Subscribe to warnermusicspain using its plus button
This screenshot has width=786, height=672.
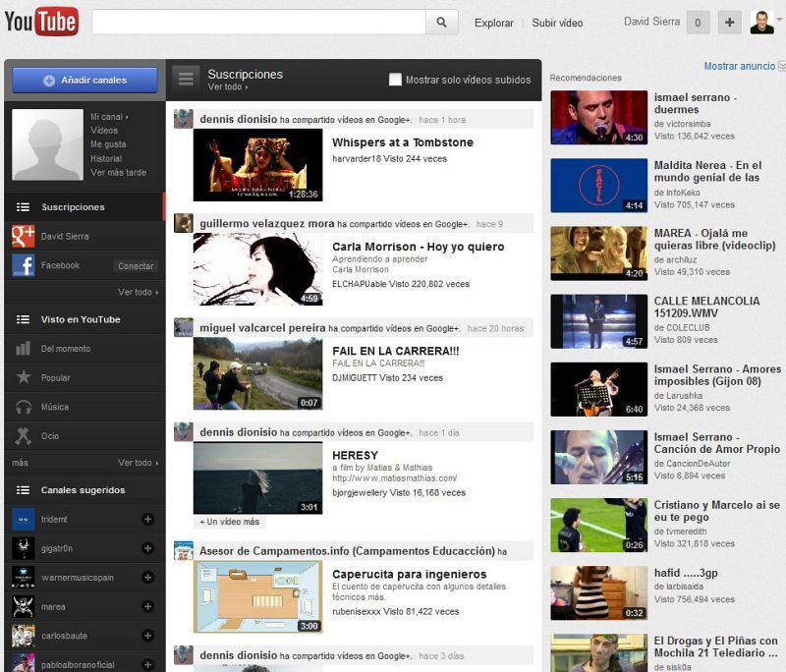[147, 578]
